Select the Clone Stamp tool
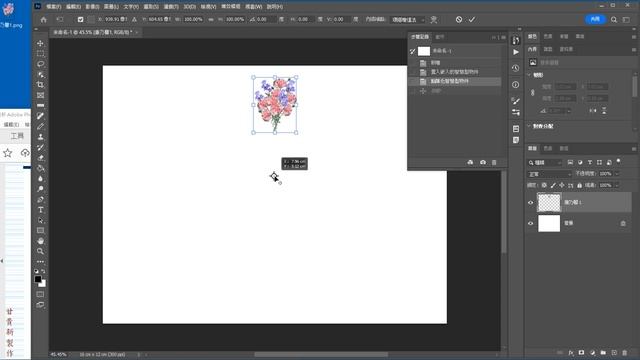This screenshot has width=640, height=360. [x=40, y=137]
